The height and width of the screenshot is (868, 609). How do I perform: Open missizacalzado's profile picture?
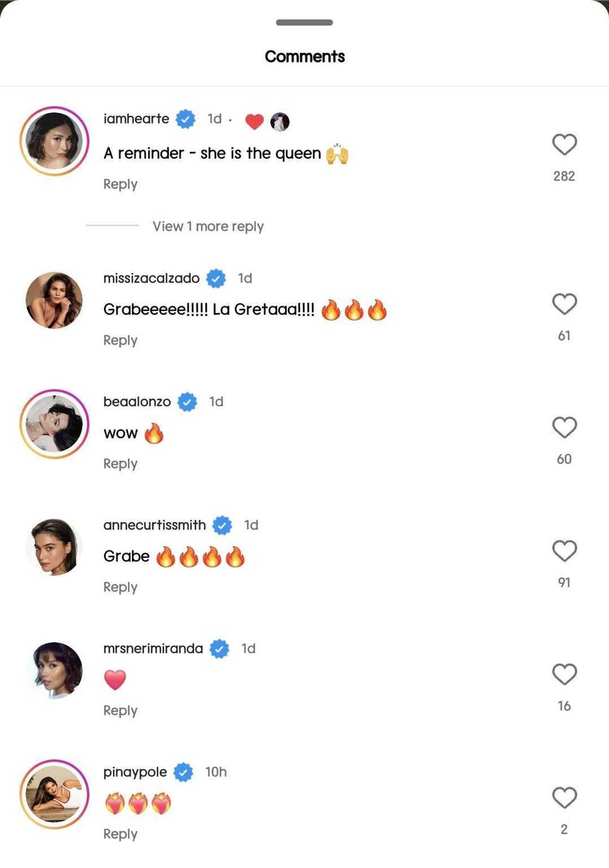(x=54, y=301)
